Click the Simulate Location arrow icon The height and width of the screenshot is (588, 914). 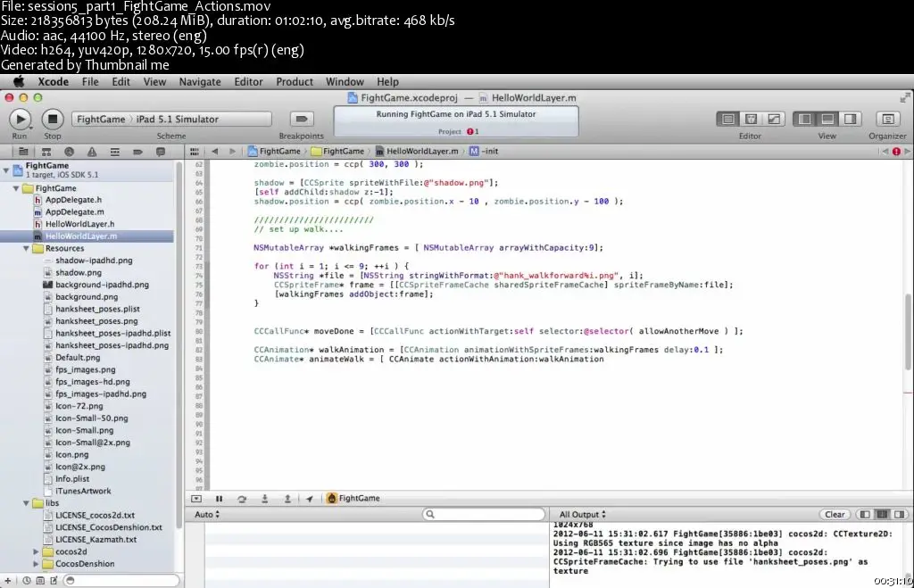tap(310, 498)
